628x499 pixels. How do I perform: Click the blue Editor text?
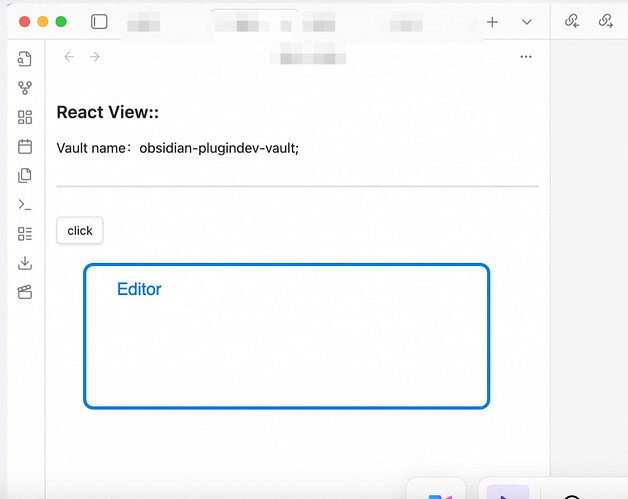[x=139, y=289]
